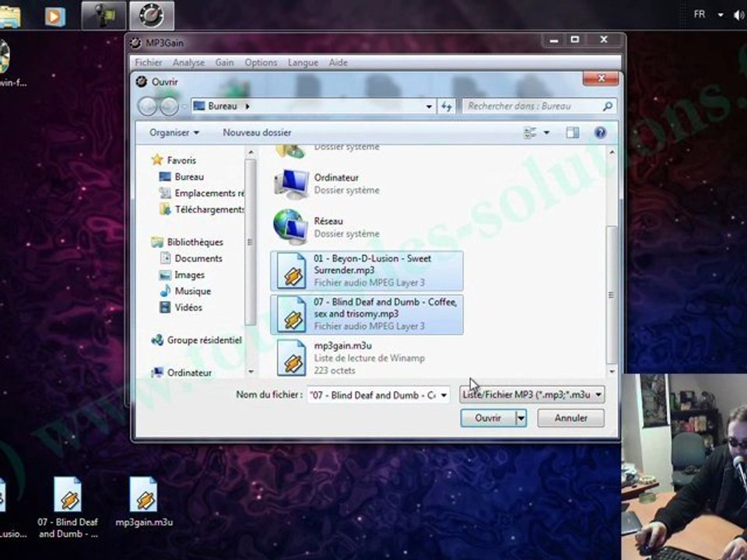
Task: Select the Réseau globe icon in file list
Action: [290, 227]
